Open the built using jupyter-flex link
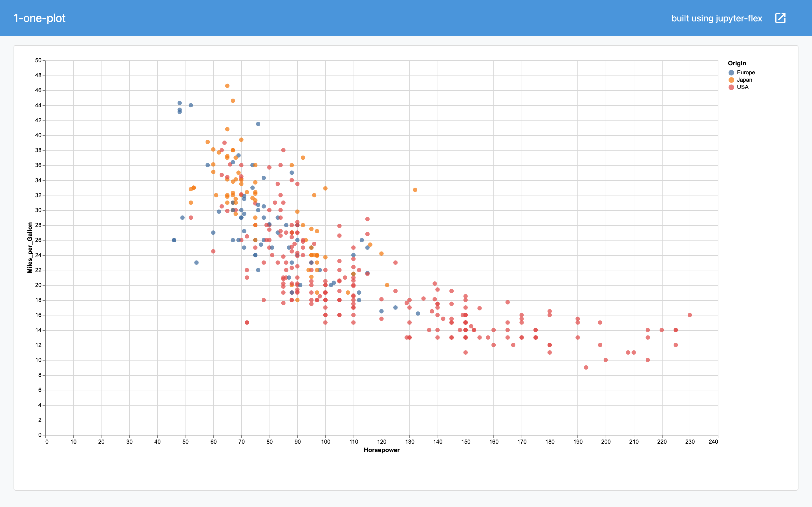812x507 pixels. [716, 18]
